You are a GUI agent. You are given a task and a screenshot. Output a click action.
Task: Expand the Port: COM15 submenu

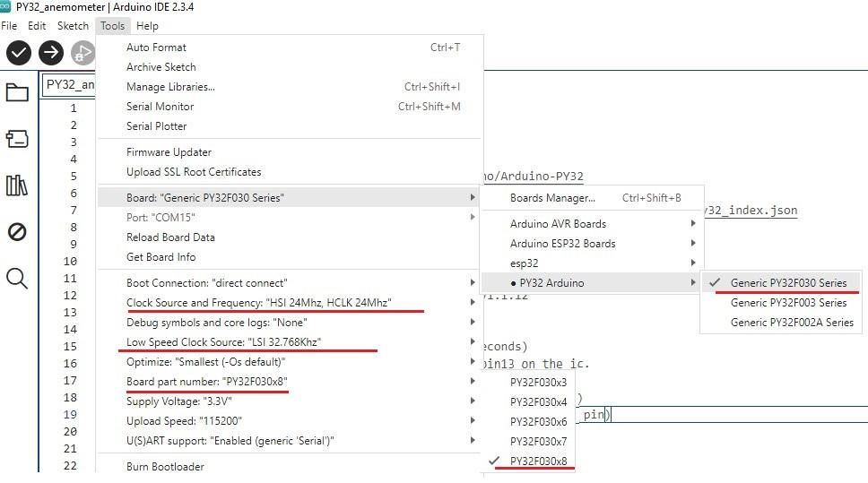[x=290, y=218]
